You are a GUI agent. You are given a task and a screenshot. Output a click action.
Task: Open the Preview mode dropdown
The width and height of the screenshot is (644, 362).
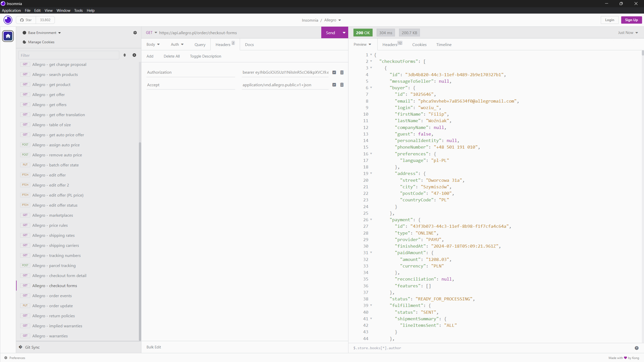point(362,44)
